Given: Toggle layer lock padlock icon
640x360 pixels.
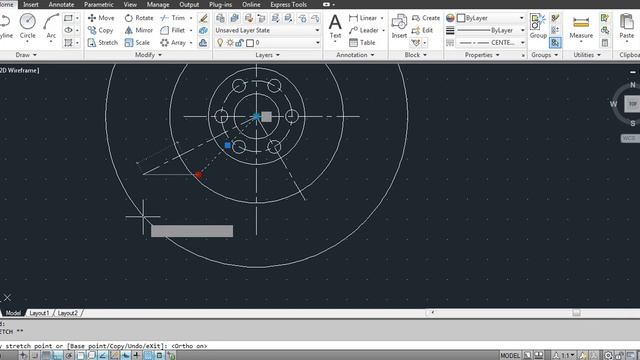Looking at the screenshot, I should [240, 42].
